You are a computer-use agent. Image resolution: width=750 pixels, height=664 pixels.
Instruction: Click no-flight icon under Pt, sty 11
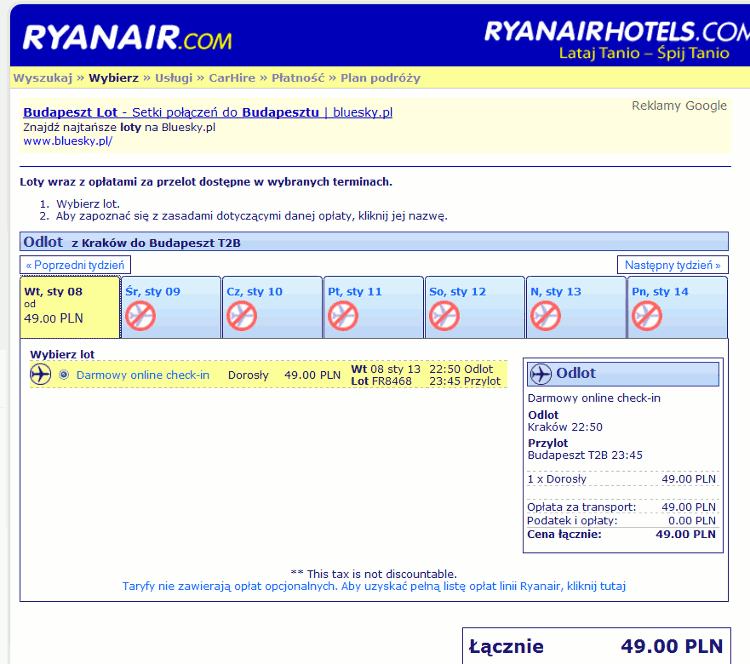[343, 317]
